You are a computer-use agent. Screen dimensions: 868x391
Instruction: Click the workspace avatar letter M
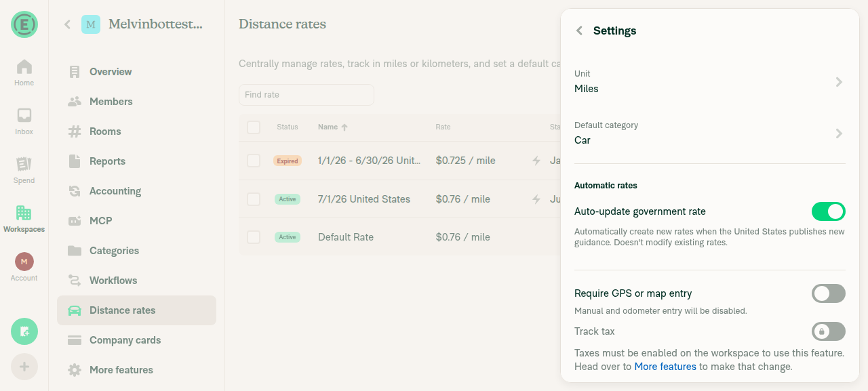coord(91,24)
